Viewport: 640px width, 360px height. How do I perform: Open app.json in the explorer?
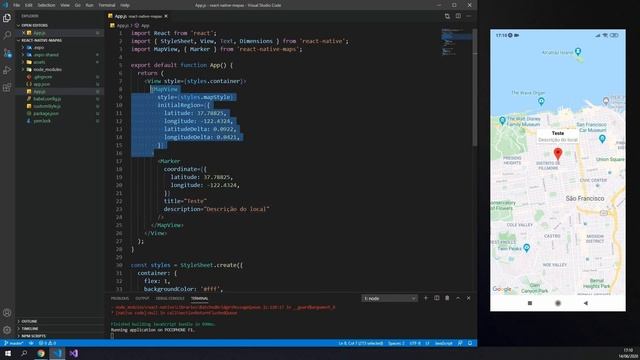click(x=42, y=84)
